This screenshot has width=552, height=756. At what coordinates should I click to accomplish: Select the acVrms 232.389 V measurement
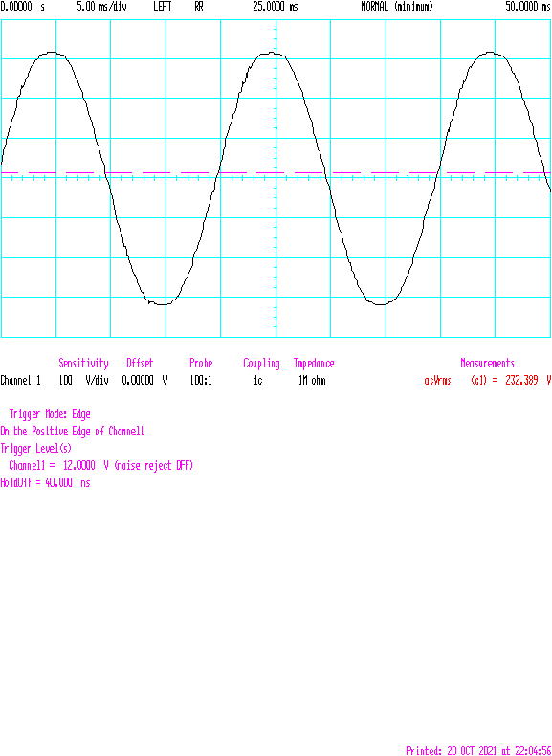pyautogui.click(x=487, y=381)
